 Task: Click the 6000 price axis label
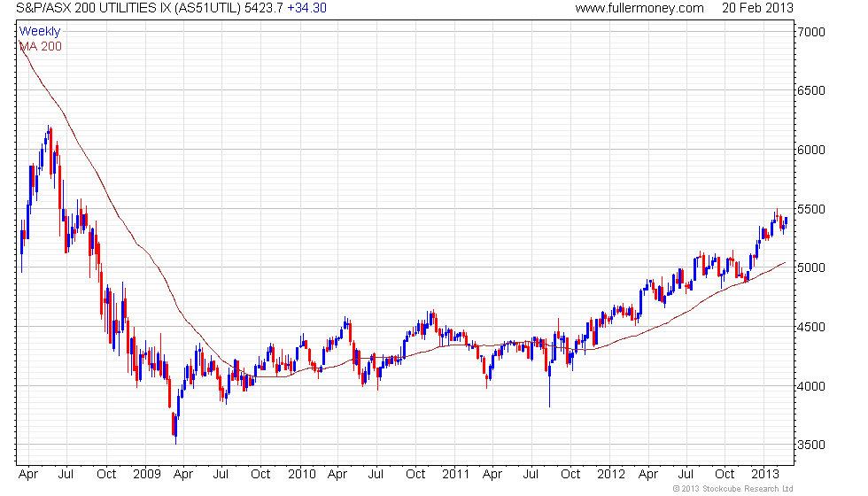(810, 150)
